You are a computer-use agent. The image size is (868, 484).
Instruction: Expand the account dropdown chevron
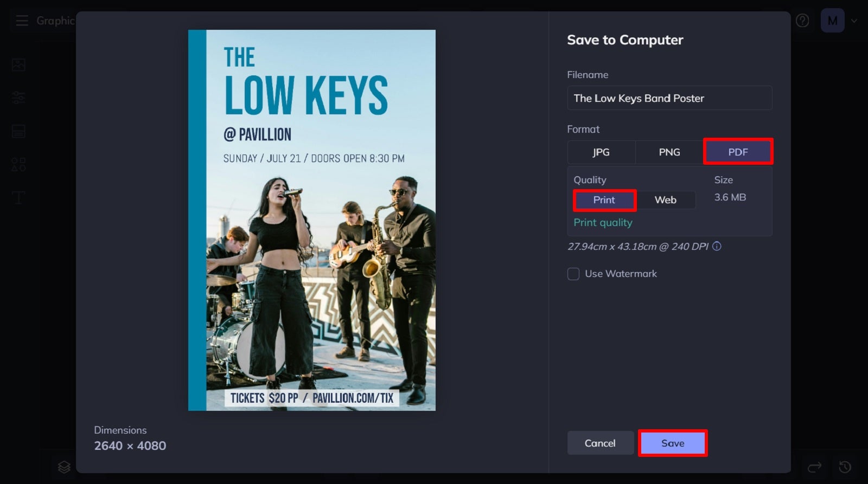[x=854, y=21]
